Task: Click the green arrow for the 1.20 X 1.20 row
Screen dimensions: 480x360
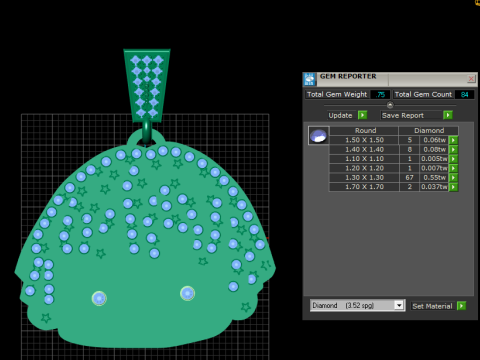Action: coord(453,168)
